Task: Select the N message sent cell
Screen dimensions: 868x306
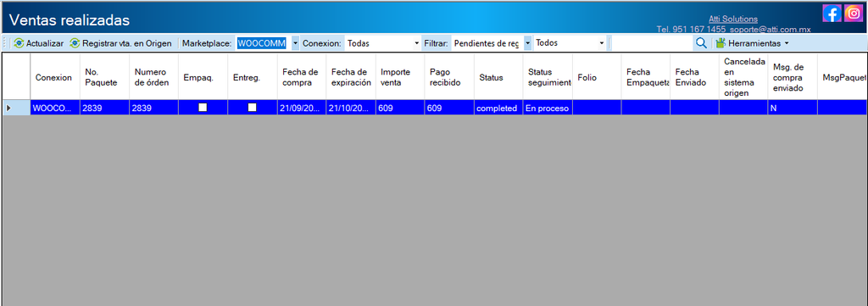Action: [x=793, y=108]
